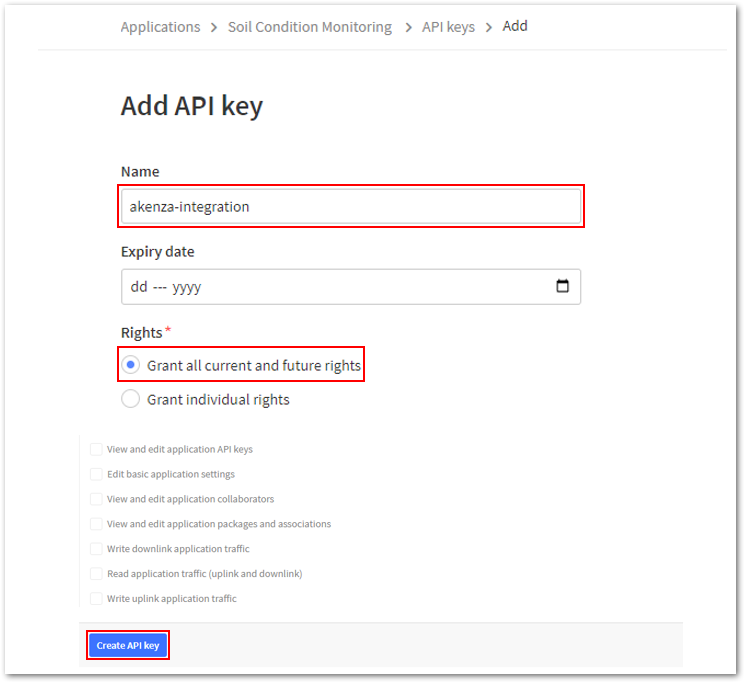The height and width of the screenshot is (683, 745).
Task: Check Edit basic application settings
Action: click(x=96, y=474)
